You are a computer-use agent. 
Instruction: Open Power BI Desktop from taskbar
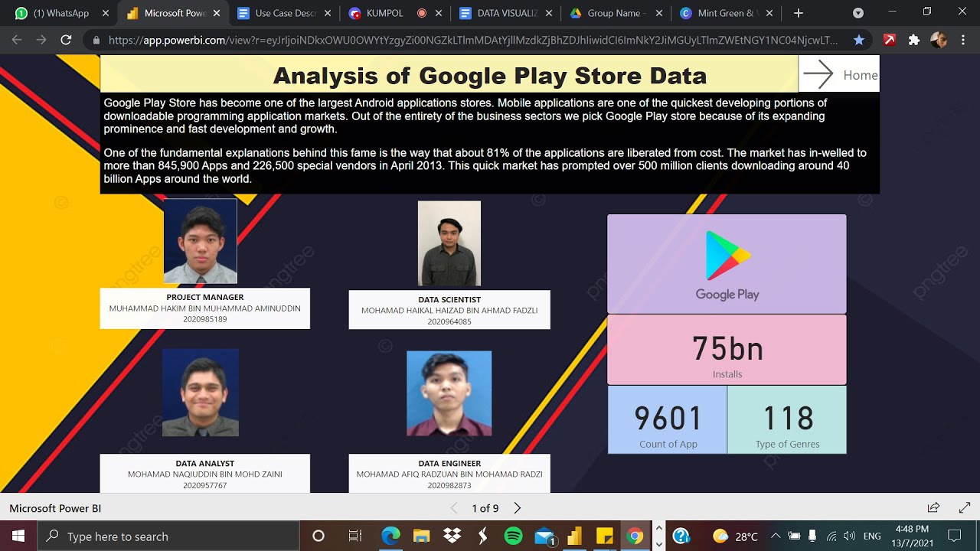tap(575, 536)
